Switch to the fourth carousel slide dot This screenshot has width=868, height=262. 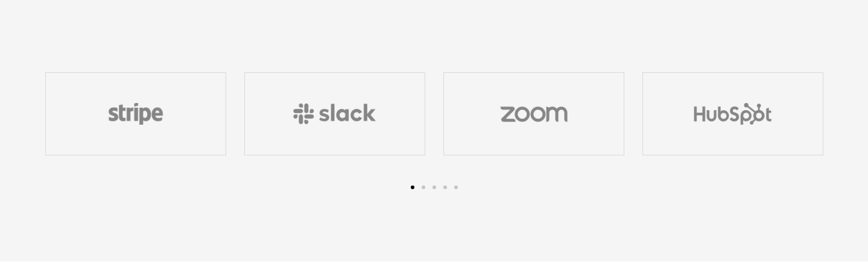tap(445, 187)
